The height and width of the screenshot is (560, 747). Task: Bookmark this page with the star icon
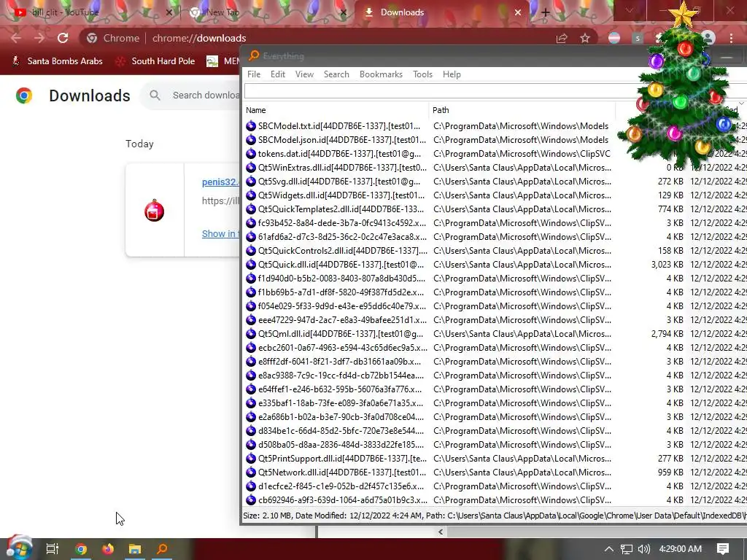585,38
